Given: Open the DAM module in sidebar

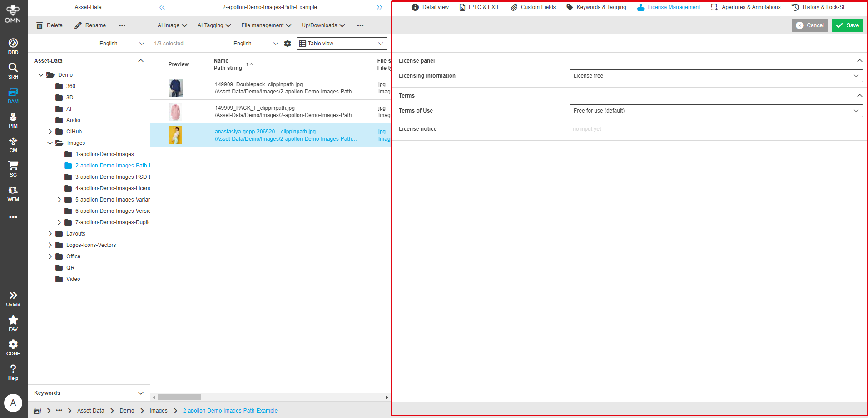Looking at the screenshot, I should tap(13, 95).
